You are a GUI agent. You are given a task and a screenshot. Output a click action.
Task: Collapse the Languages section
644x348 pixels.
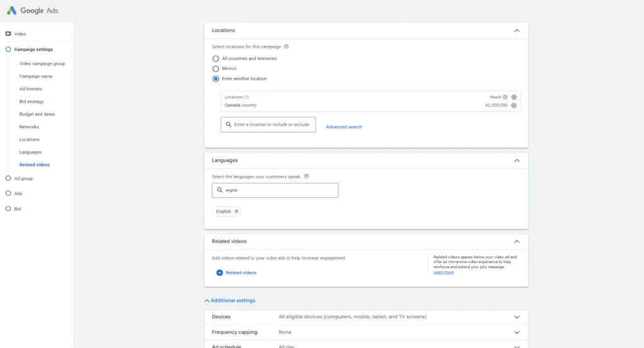pos(517,160)
